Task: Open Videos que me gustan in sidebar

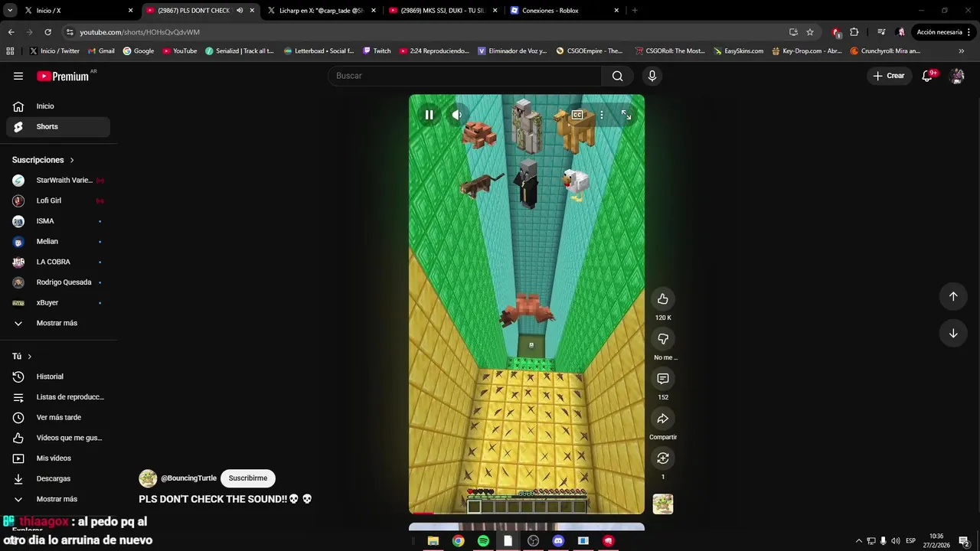Action: click(58, 438)
